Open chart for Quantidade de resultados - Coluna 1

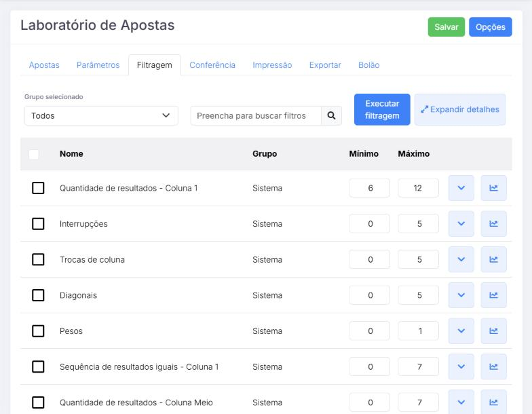[494, 188]
